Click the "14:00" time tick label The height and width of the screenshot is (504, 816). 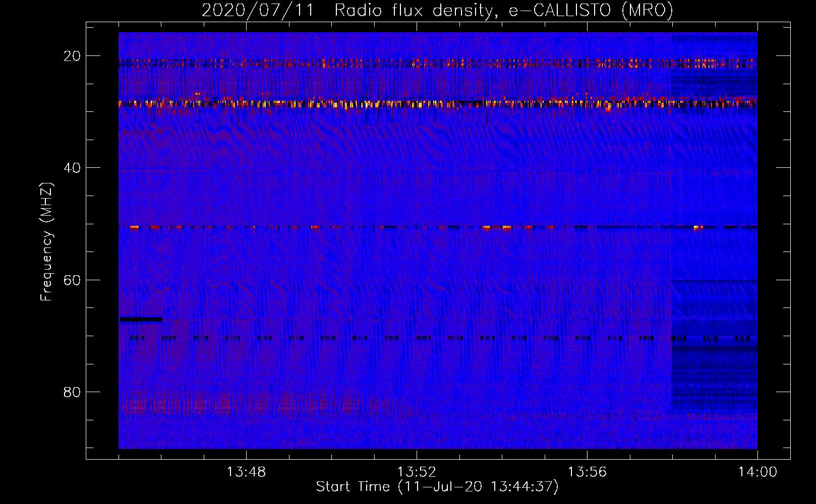(x=757, y=472)
